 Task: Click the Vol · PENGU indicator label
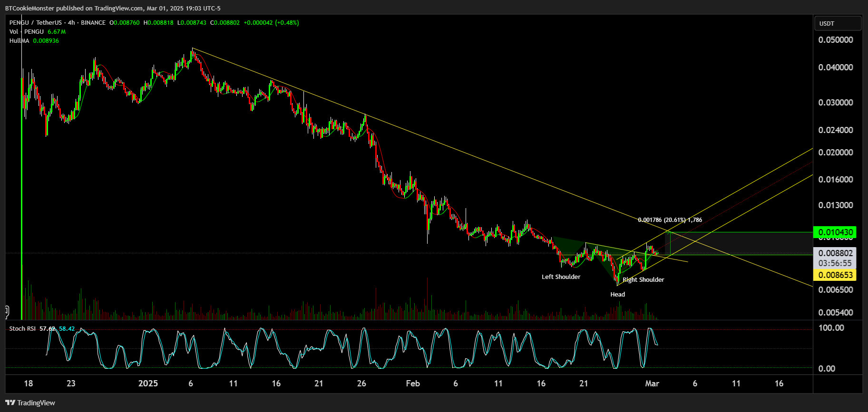pyautogui.click(x=27, y=31)
